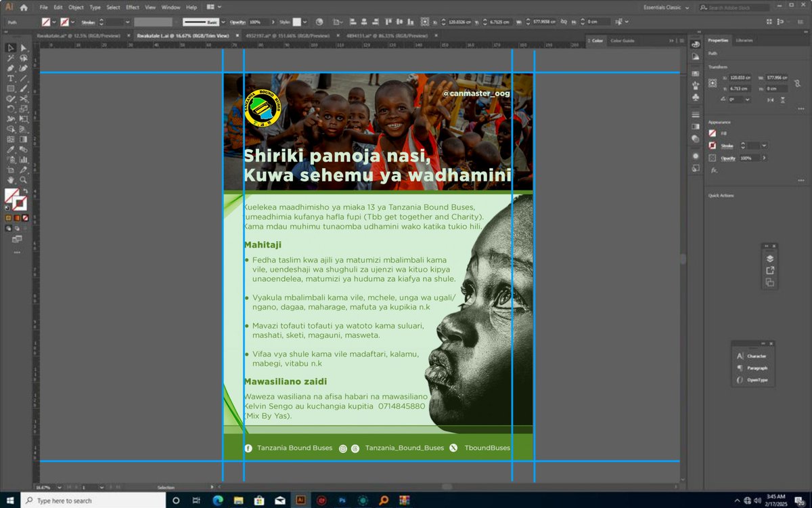Screen dimensions: 812x508
Task: Open the graphic Style dropdown
Action: 305,22
